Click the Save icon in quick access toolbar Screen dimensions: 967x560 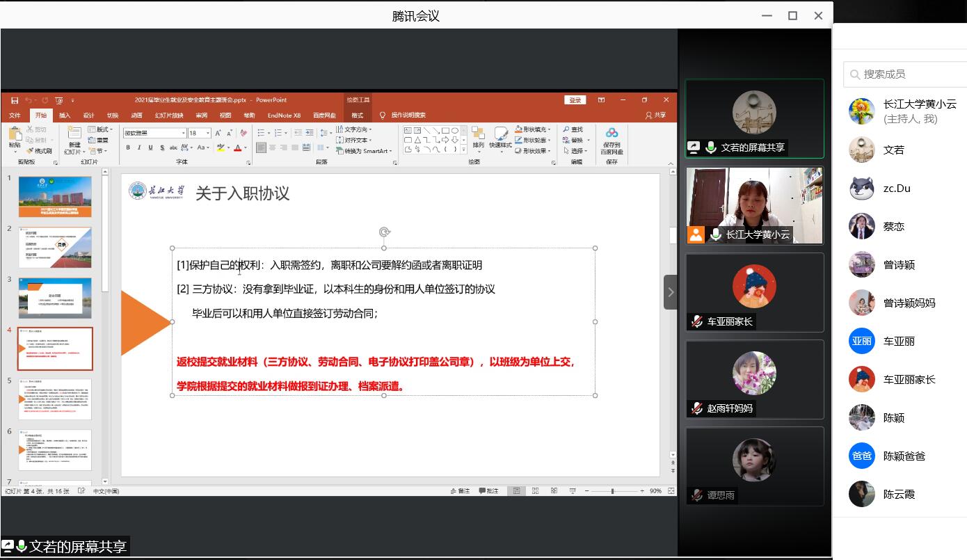[x=15, y=100]
